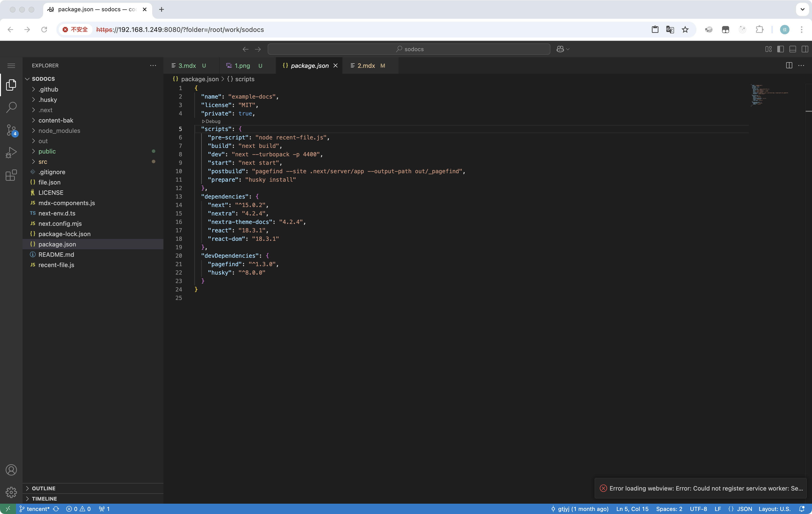Expand the TIMELINE section

tap(44, 499)
